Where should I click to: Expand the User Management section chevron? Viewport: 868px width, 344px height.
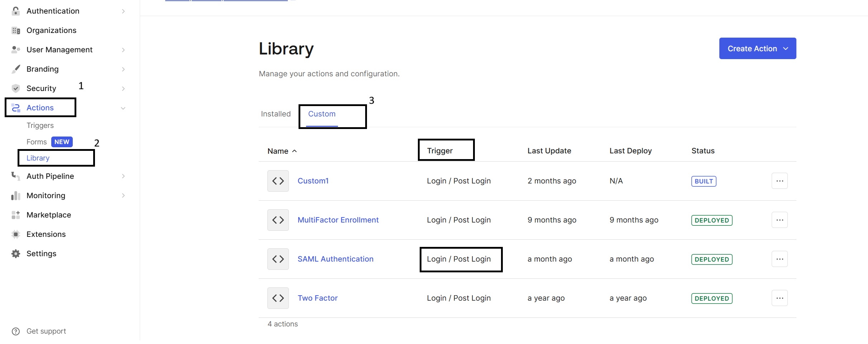point(123,50)
